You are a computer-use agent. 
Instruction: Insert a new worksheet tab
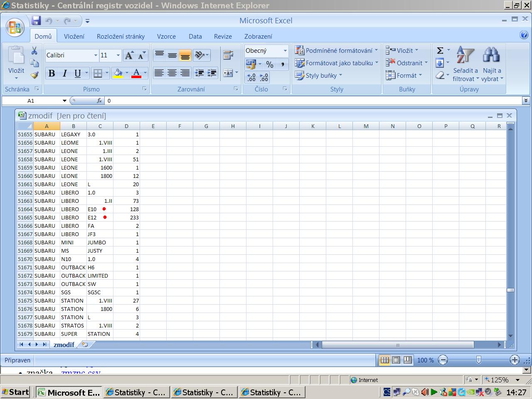85,345
